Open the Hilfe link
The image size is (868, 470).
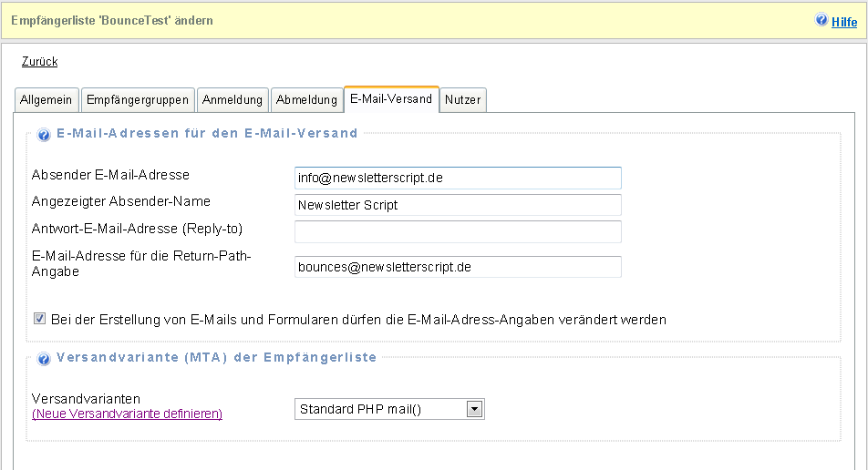[x=843, y=21]
